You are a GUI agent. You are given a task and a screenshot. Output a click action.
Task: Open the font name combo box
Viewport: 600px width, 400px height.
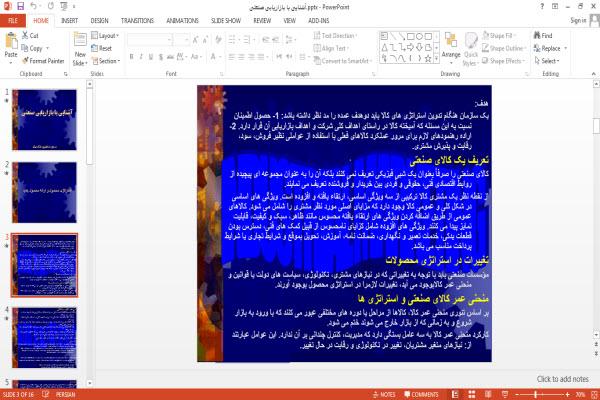click(150, 39)
